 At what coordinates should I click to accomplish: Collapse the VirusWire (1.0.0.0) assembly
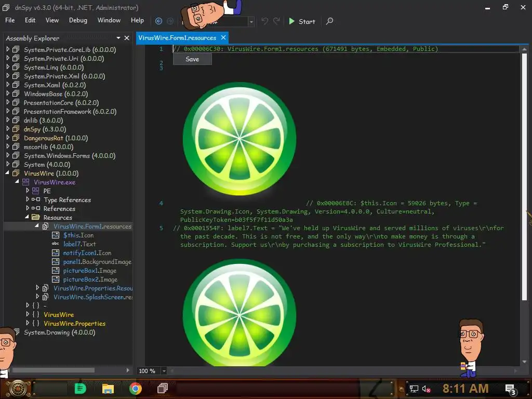tap(7, 172)
